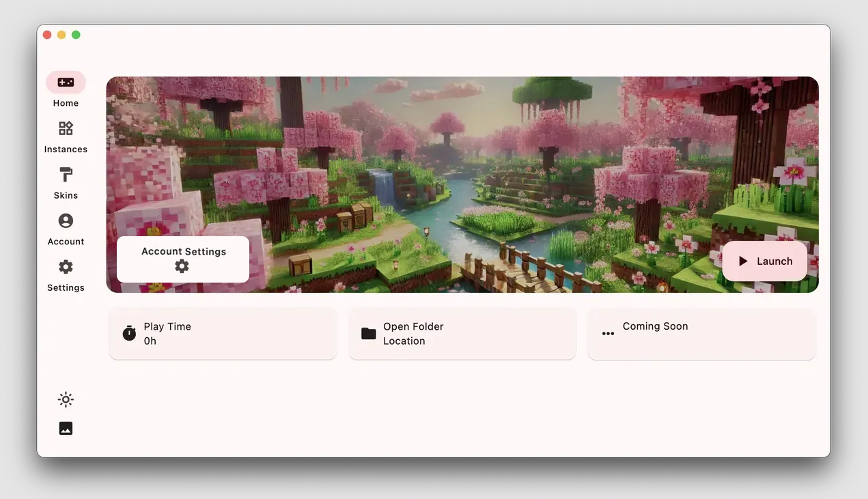The height and width of the screenshot is (499, 868).
Task: Click the gear icon under Account Settings
Action: (182, 266)
